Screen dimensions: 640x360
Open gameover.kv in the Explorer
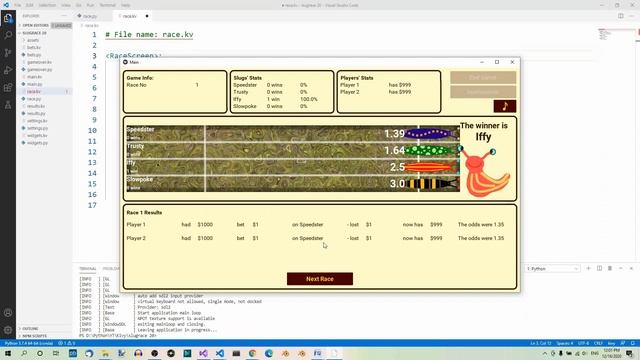(39, 62)
